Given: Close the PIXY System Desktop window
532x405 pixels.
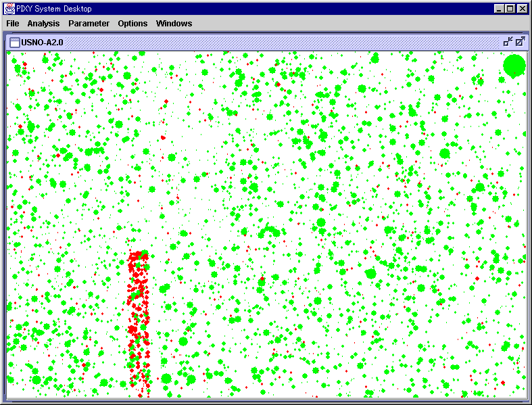Looking at the screenshot, I should point(522,9).
